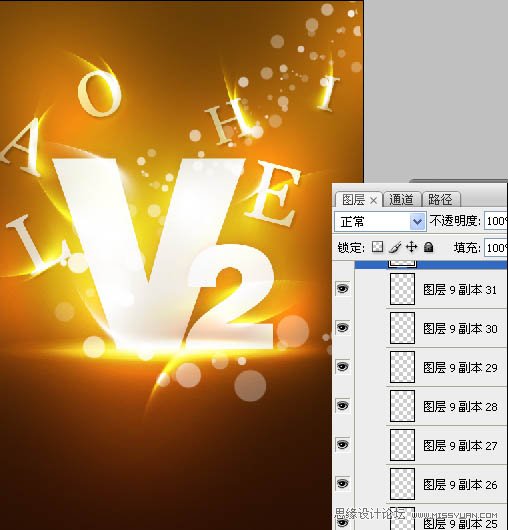Toggle lock position move icon
This screenshot has width=508, height=530.
[411, 247]
